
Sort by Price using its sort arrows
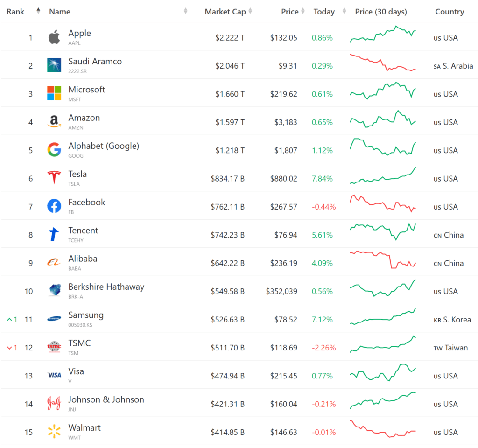303,11
